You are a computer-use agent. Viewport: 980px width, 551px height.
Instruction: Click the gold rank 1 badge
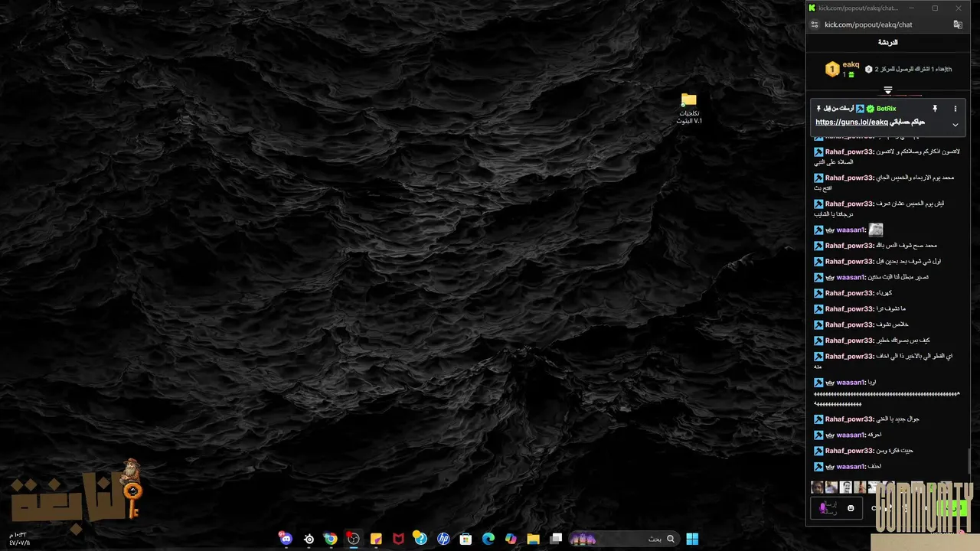(832, 70)
